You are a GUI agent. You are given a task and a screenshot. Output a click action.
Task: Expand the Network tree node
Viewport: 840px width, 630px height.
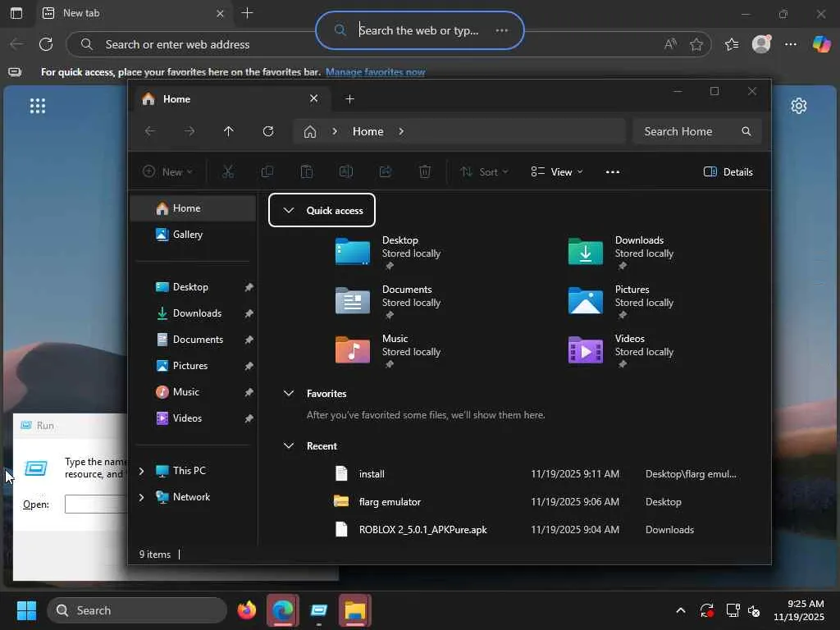tap(141, 497)
